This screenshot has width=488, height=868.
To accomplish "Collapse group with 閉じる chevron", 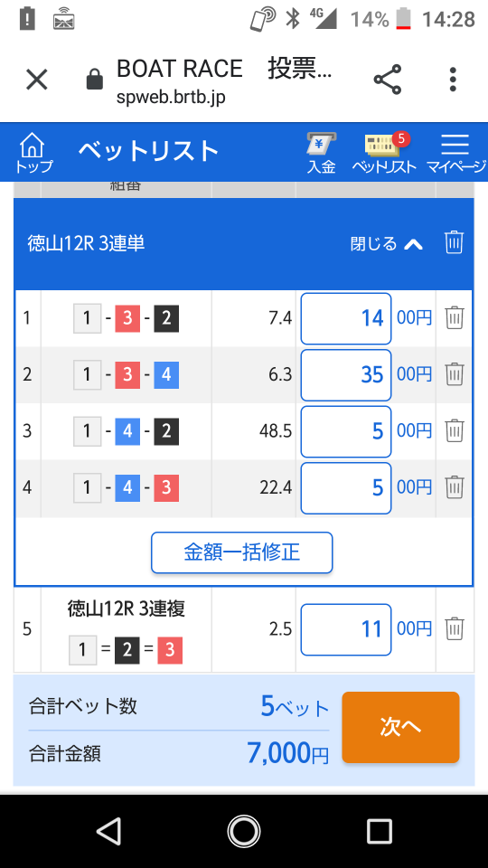I will (x=387, y=243).
